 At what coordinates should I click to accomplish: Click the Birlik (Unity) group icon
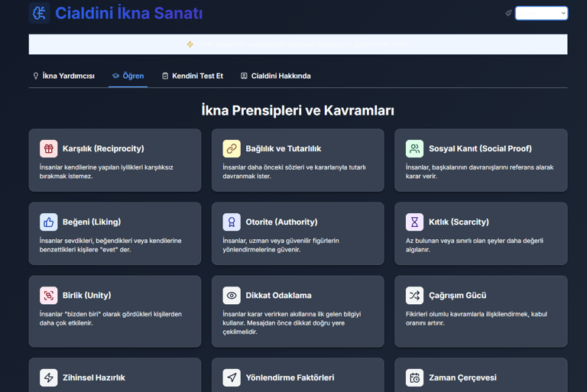[x=49, y=296]
